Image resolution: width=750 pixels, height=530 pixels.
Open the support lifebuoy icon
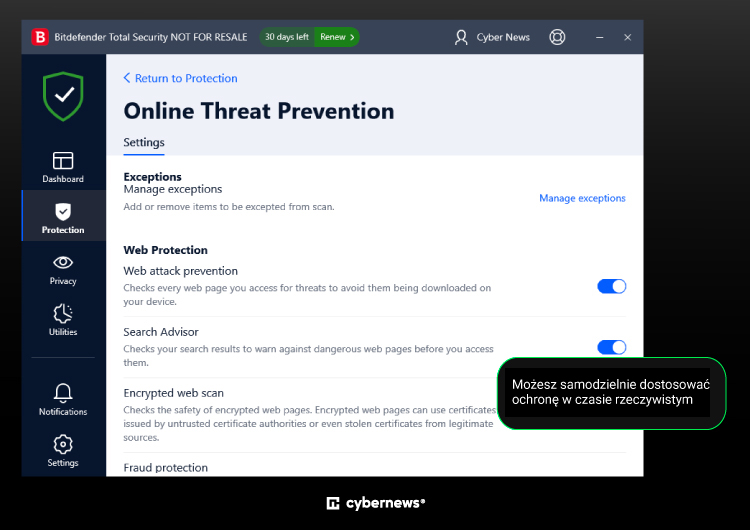click(557, 37)
